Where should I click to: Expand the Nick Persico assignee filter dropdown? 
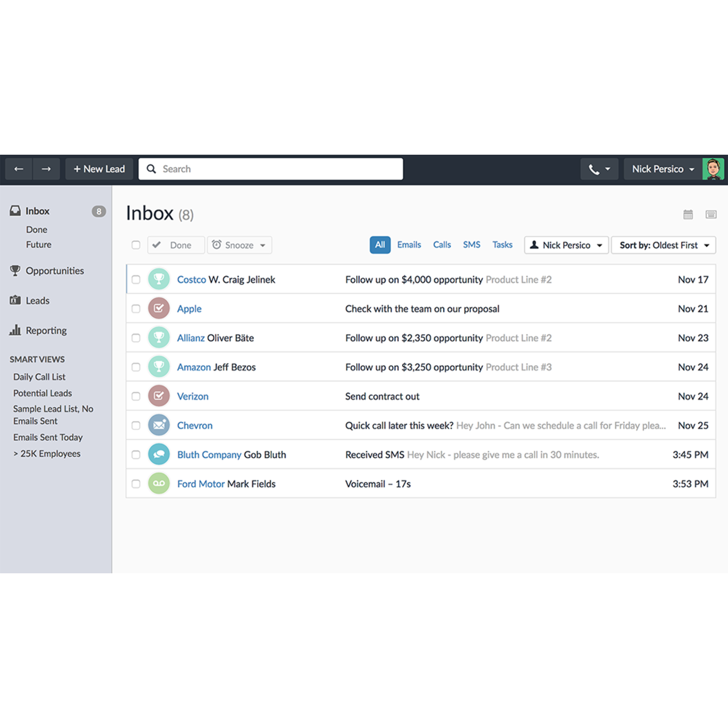pos(566,245)
